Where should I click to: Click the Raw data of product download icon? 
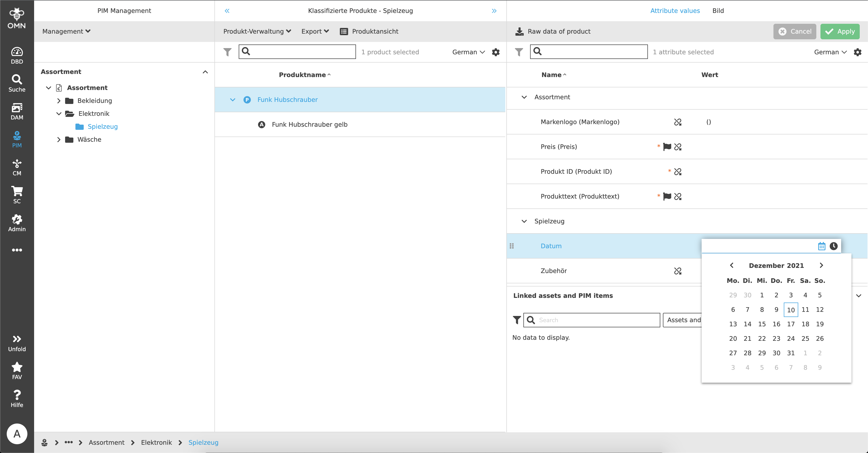tap(519, 31)
